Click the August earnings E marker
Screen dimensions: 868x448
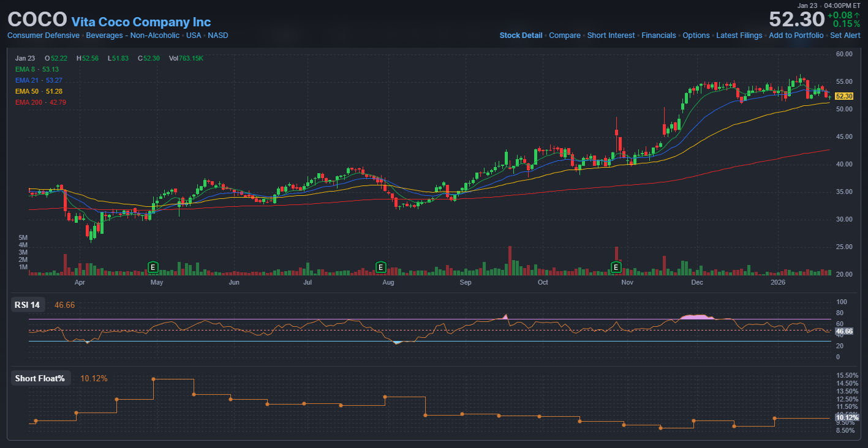381,267
